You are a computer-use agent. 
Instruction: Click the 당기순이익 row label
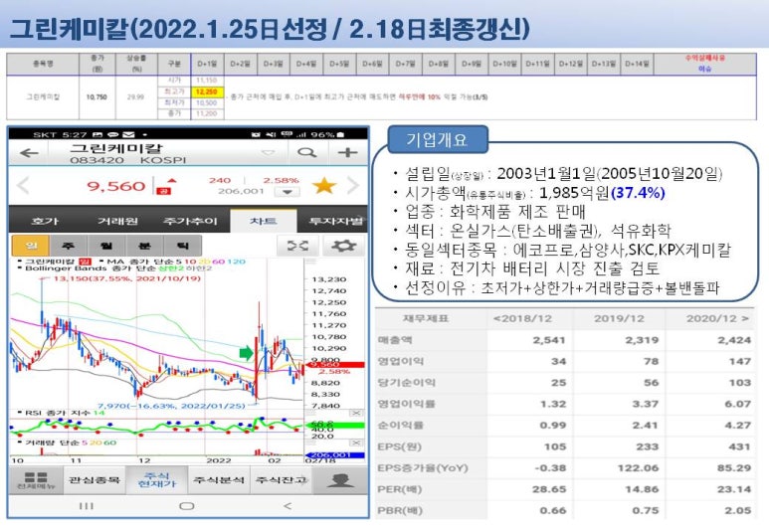[x=406, y=383]
